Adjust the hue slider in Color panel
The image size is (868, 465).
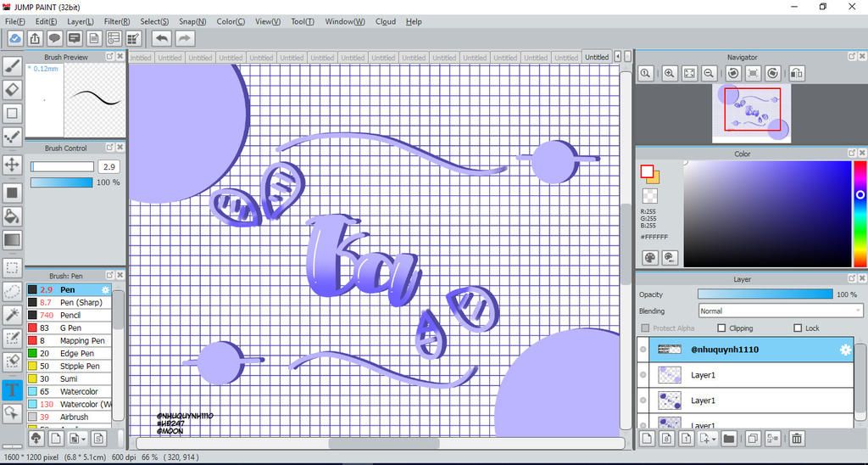pyautogui.click(x=860, y=214)
